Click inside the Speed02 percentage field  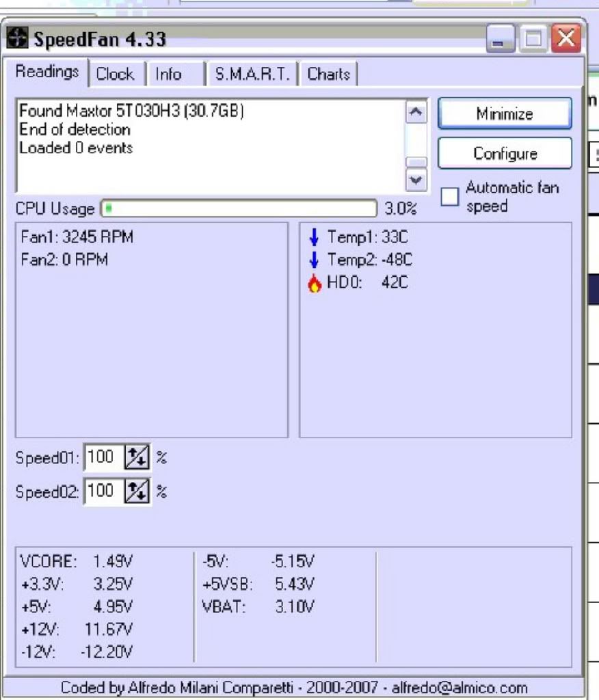[104, 492]
